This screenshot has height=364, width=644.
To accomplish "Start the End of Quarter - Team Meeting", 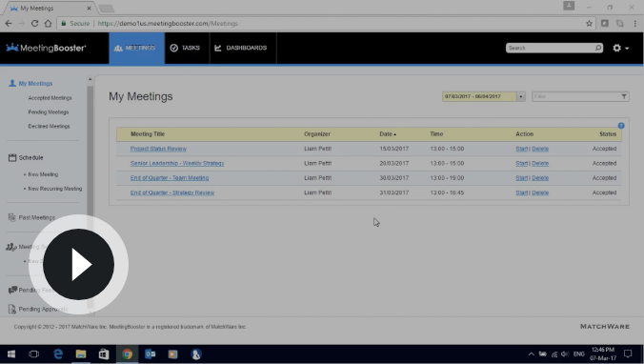I will coord(521,178).
